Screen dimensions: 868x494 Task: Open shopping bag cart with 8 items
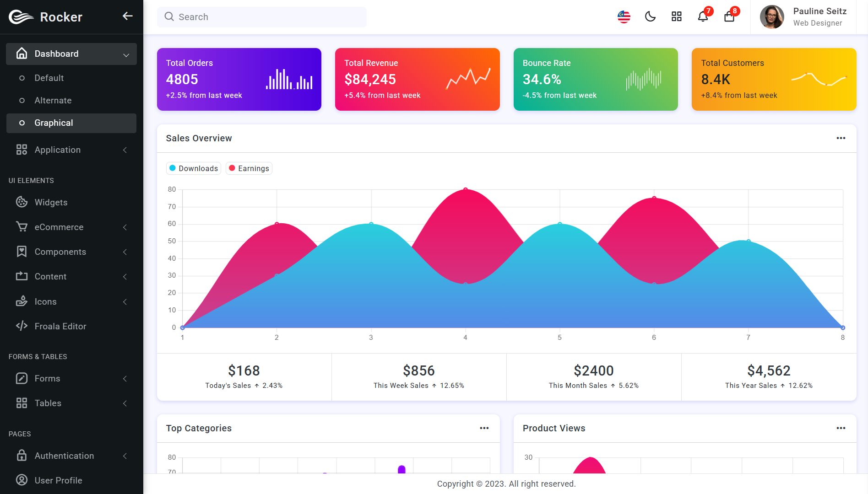pos(729,17)
